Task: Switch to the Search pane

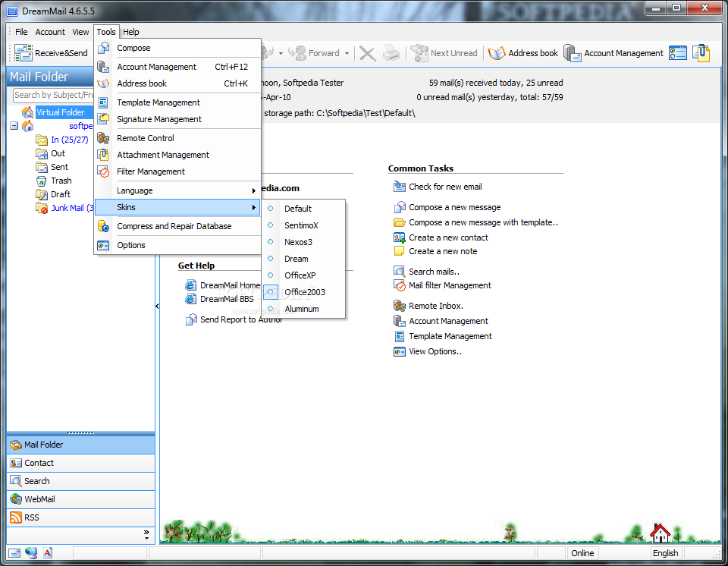Action: pos(81,481)
